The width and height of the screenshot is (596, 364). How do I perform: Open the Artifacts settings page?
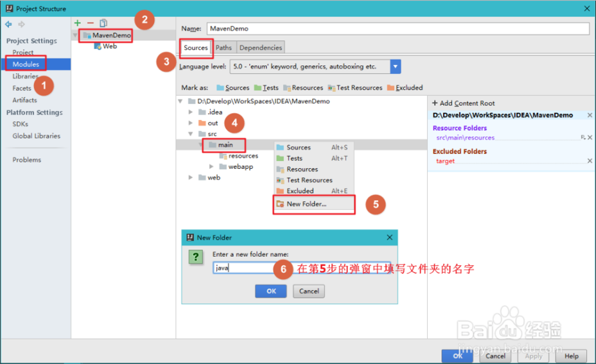(x=24, y=100)
